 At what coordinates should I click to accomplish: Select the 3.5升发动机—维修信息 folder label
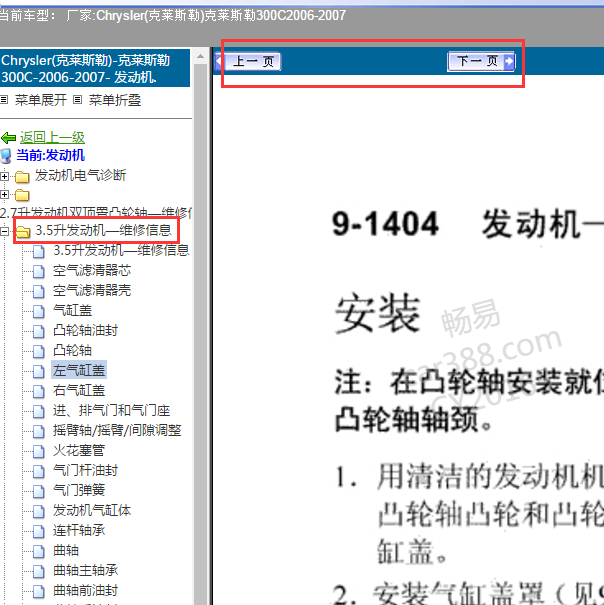pyautogui.click(x=103, y=230)
